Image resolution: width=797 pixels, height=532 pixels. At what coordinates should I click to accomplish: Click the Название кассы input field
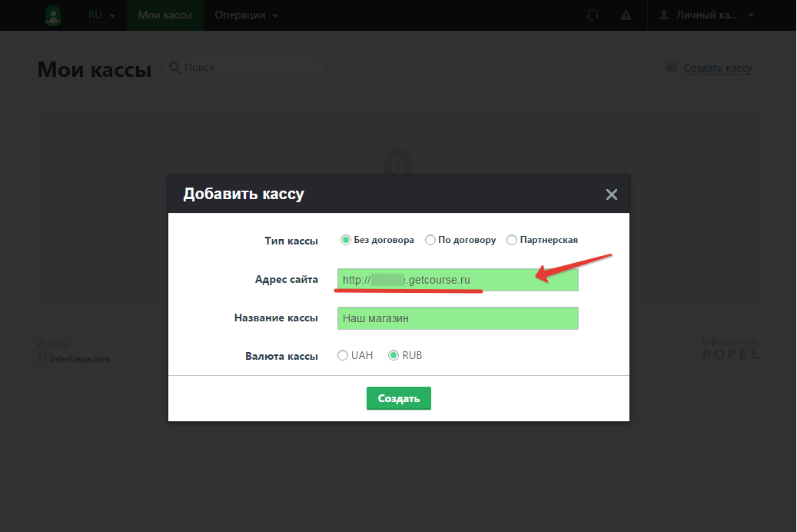coord(457,318)
